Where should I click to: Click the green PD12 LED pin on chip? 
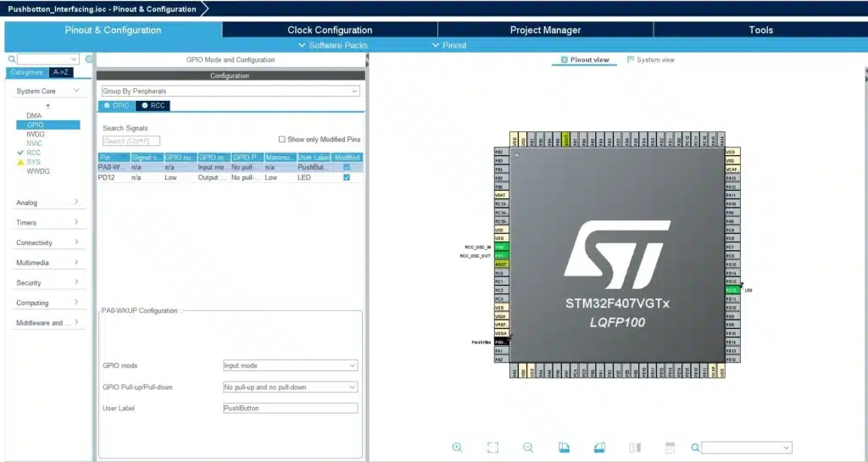pos(732,291)
